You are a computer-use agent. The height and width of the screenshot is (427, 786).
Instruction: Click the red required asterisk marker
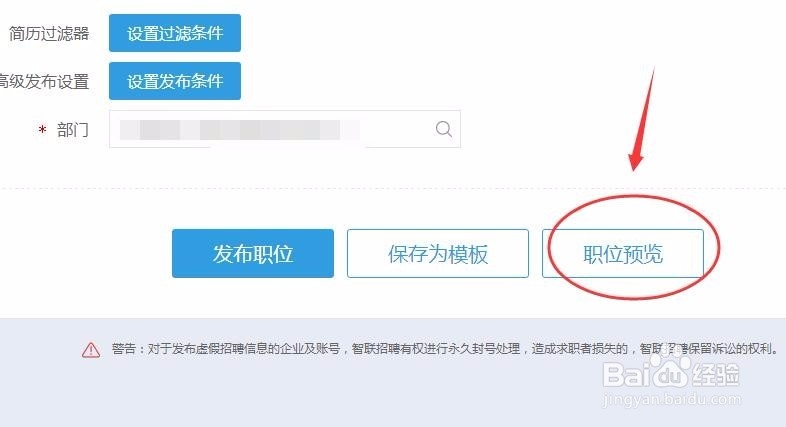pyautogui.click(x=43, y=130)
